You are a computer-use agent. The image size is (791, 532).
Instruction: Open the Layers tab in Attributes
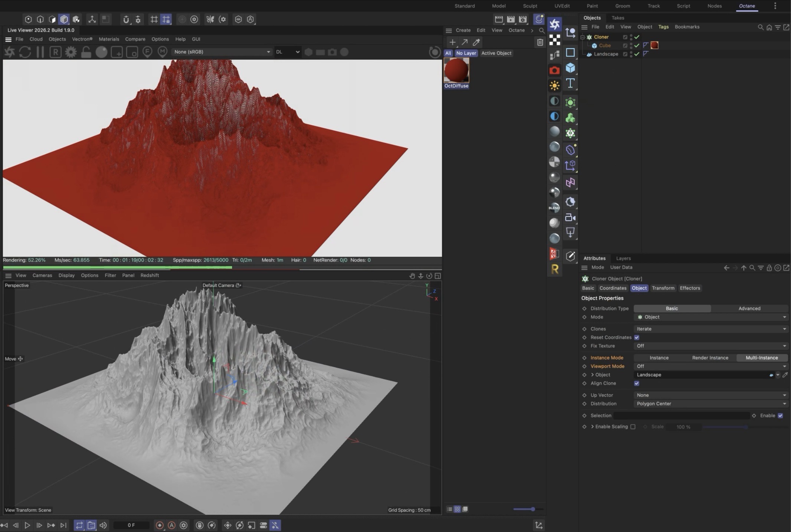623,258
